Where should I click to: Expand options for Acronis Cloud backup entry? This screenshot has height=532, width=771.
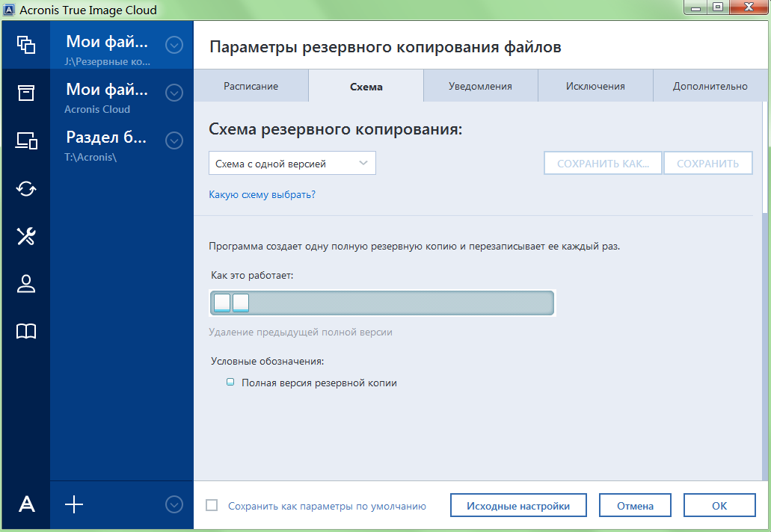[x=174, y=93]
